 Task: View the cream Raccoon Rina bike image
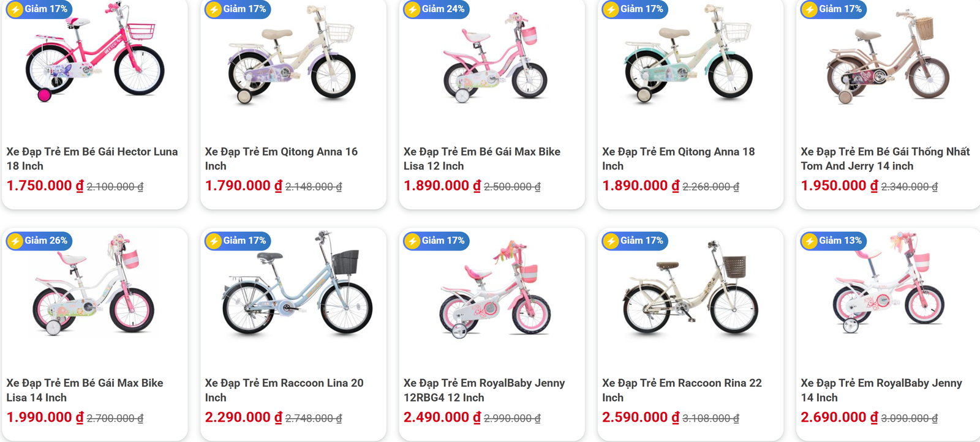point(690,289)
